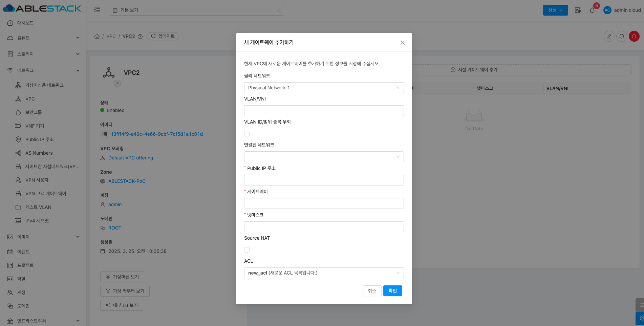Open IPv4 서브넷 in the sidebar
Viewport: 644px width, 326px height.
(x=43, y=221)
